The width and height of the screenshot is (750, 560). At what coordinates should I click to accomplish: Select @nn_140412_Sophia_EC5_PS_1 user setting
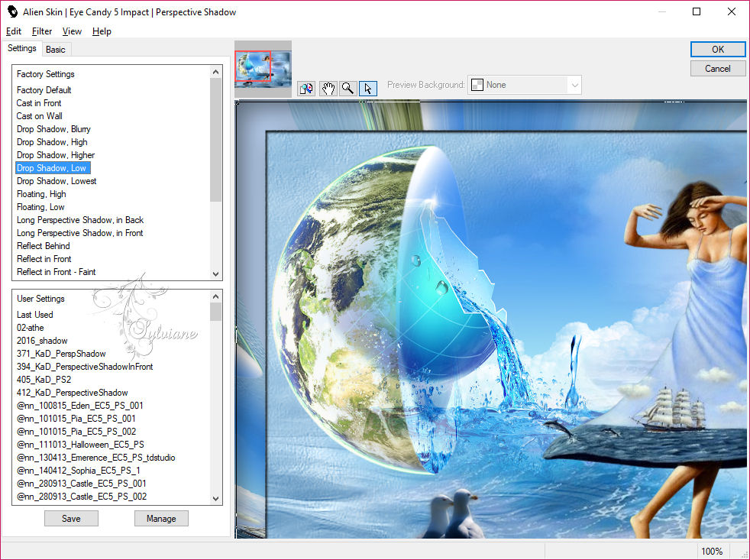coord(79,470)
